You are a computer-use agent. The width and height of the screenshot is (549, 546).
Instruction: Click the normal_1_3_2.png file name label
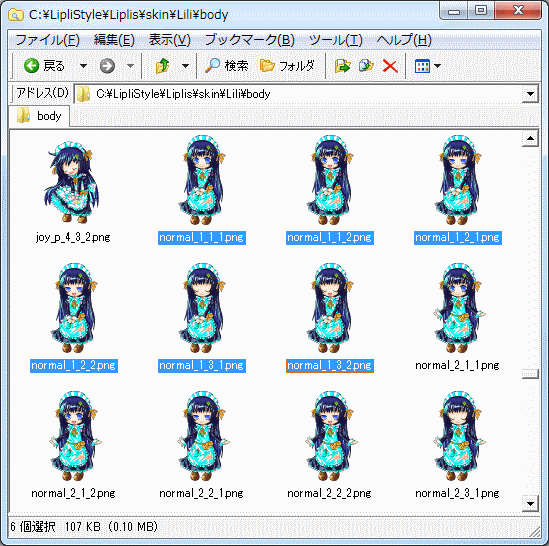coord(330,366)
